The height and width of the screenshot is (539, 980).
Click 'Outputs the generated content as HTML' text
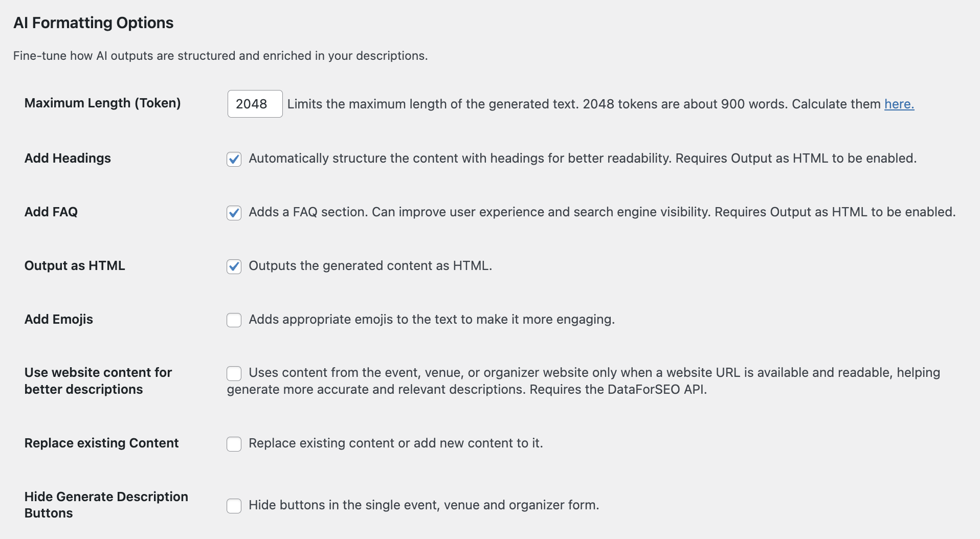(x=370, y=265)
